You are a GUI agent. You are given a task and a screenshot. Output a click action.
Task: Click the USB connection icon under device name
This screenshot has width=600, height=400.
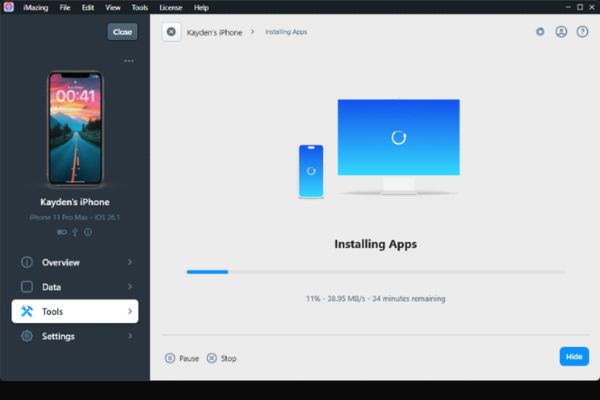click(x=75, y=232)
